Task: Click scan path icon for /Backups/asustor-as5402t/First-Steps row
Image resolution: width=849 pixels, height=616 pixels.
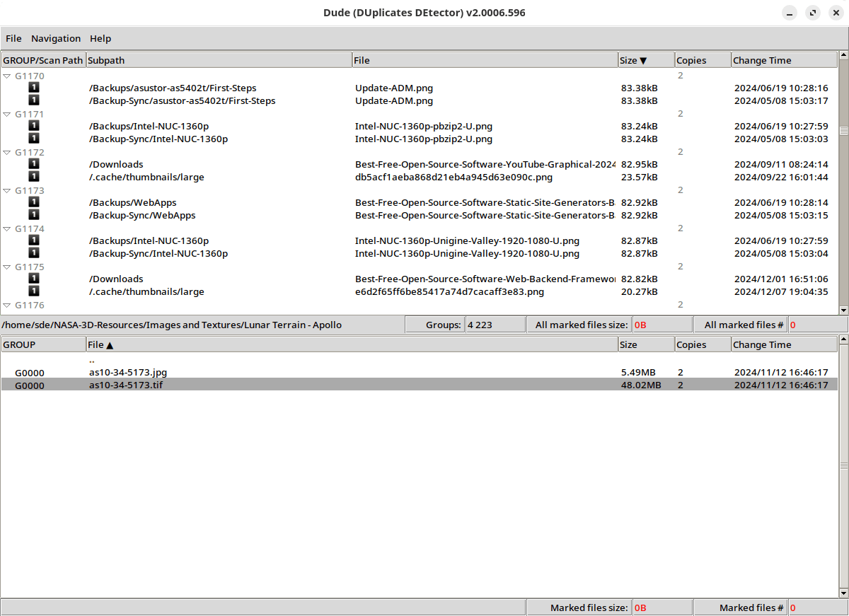Action: pos(34,88)
